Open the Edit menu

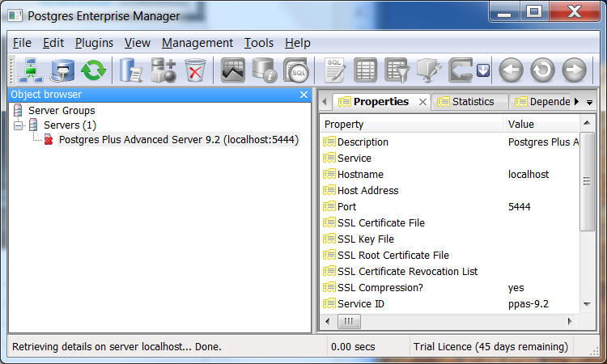53,43
